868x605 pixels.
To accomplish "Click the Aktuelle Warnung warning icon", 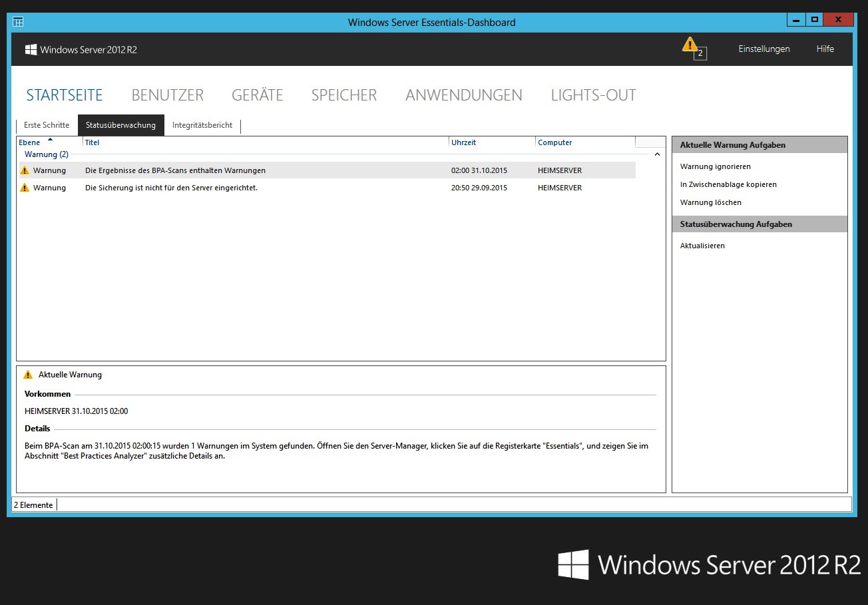I will [28, 375].
